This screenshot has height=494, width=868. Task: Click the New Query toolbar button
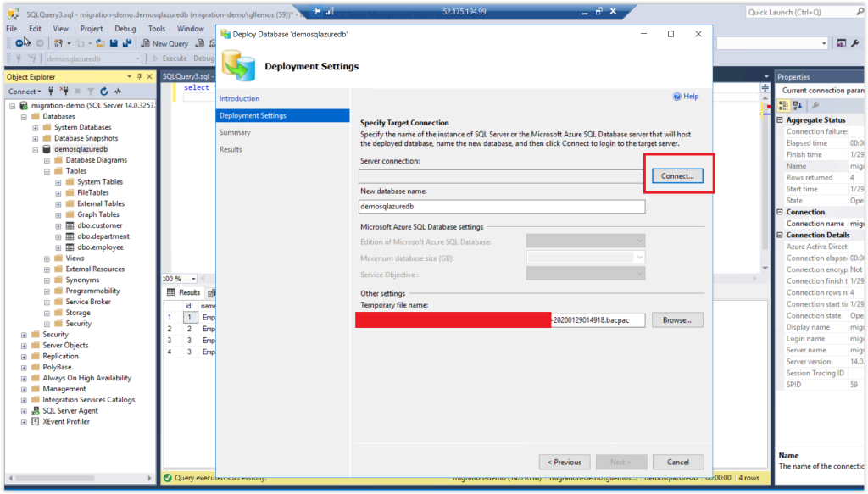pos(165,43)
